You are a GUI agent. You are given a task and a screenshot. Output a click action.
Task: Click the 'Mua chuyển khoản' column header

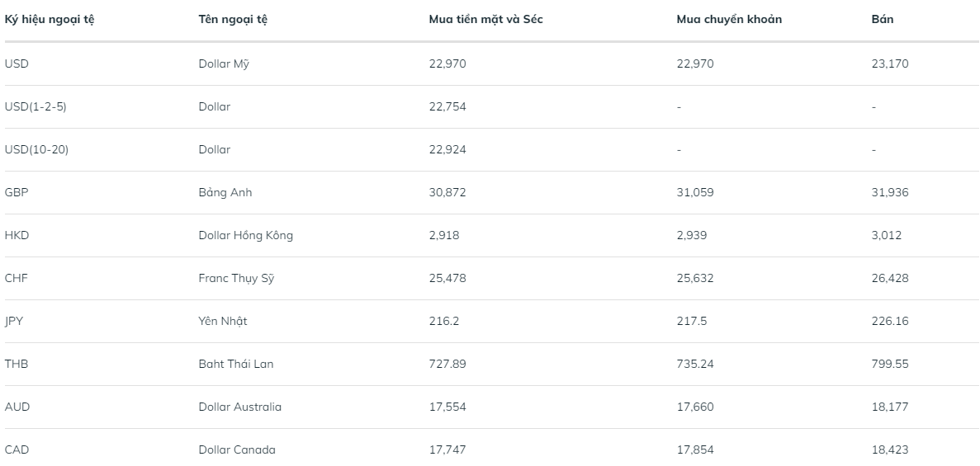point(729,20)
